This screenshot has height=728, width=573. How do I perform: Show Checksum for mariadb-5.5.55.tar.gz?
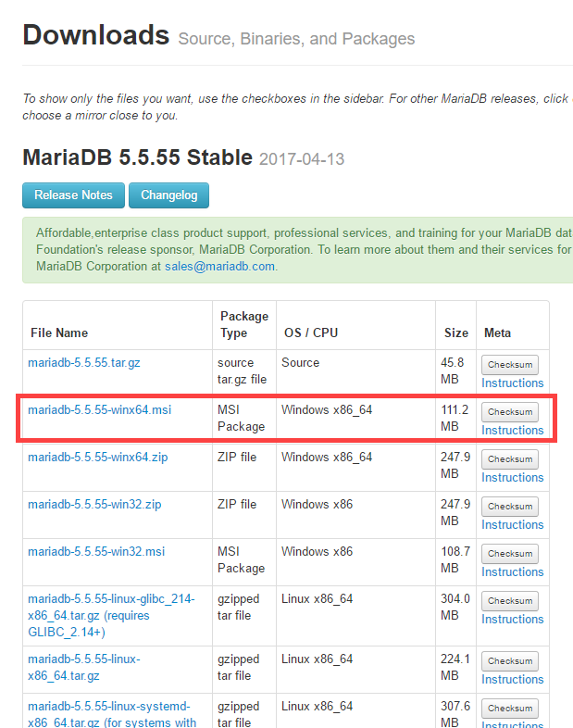[x=510, y=365]
